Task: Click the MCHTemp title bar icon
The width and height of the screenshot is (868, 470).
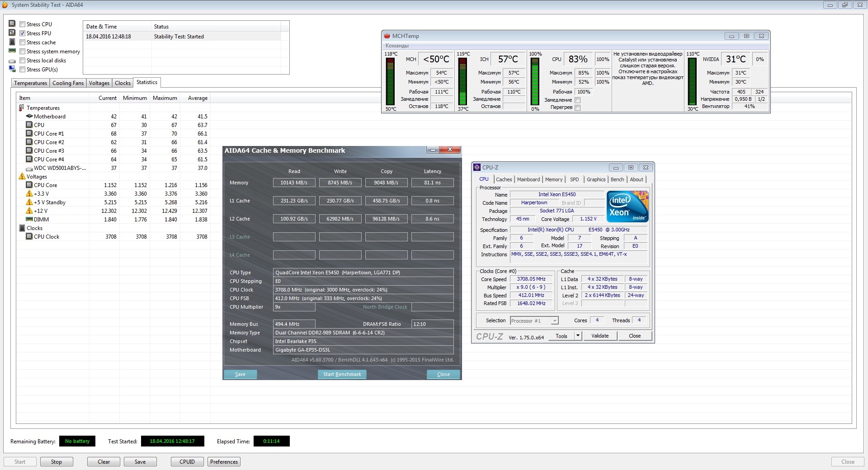Action: pyautogui.click(x=387, y=36)
